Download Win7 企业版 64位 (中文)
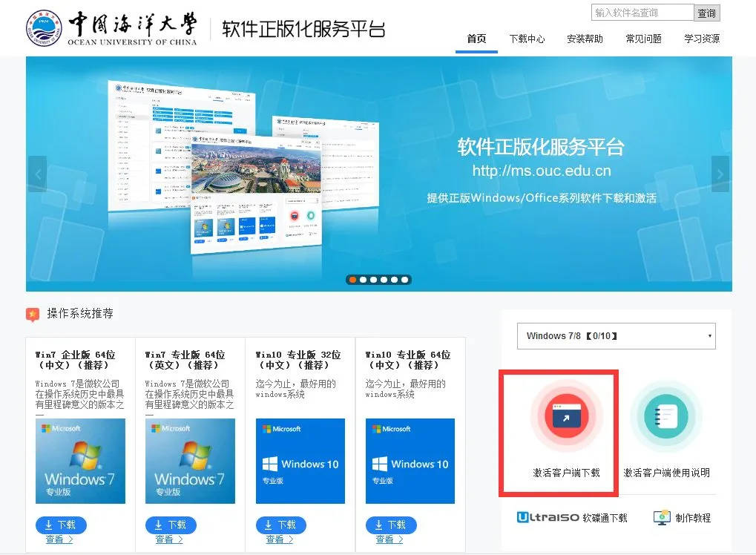 (61, 525)
